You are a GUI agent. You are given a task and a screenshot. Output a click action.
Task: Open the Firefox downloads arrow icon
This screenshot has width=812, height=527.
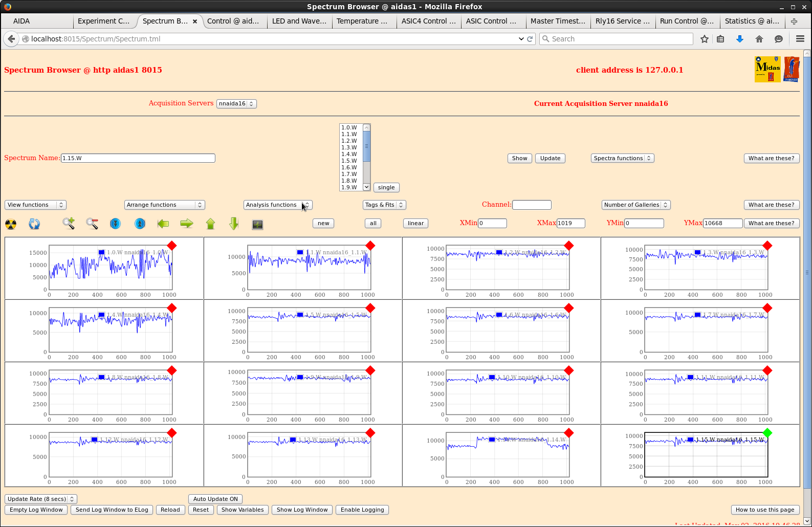click(x=740, y=39)
